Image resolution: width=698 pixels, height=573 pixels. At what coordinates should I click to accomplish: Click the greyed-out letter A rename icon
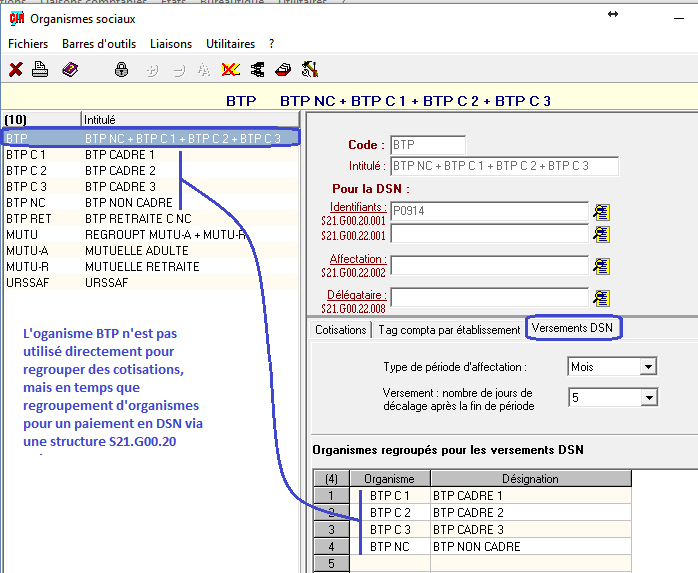pyautogui.click(x=204, y=70)
